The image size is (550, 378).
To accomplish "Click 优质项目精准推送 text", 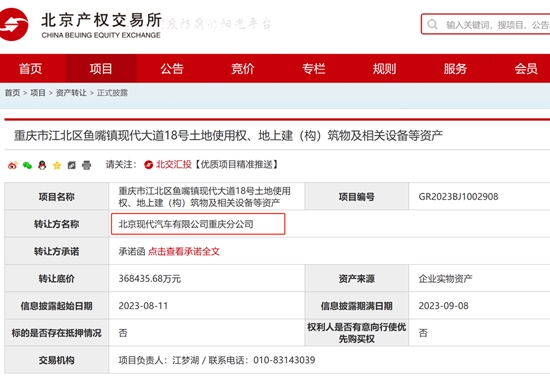I will [236, 164].
